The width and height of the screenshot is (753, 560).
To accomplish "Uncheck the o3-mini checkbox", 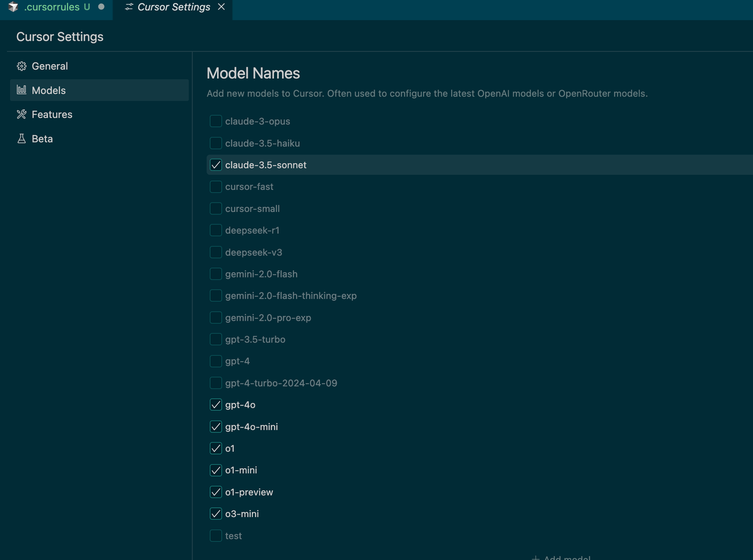I will coord(216,514).
